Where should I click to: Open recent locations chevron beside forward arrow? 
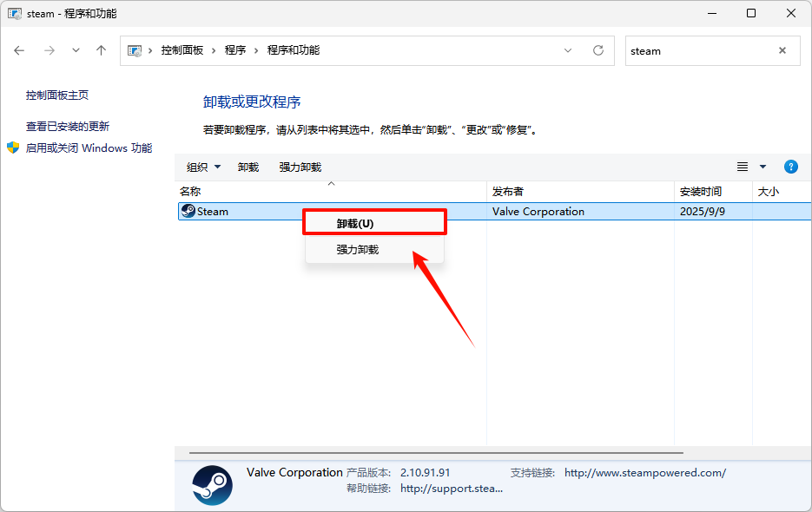[x=76, y=50]
